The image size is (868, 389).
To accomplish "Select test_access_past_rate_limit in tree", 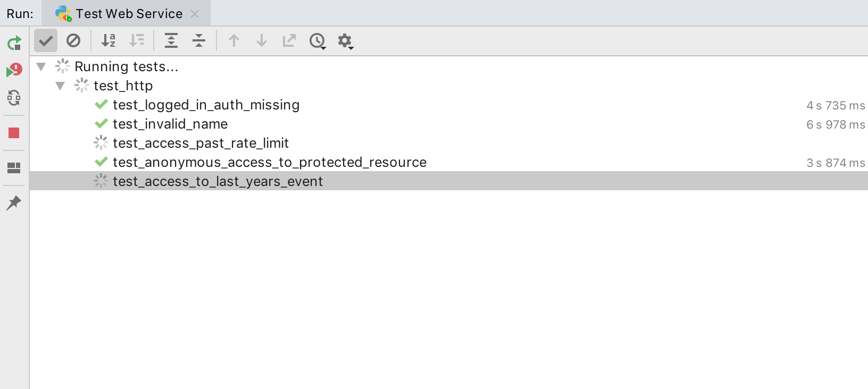I will coord(201,143).
